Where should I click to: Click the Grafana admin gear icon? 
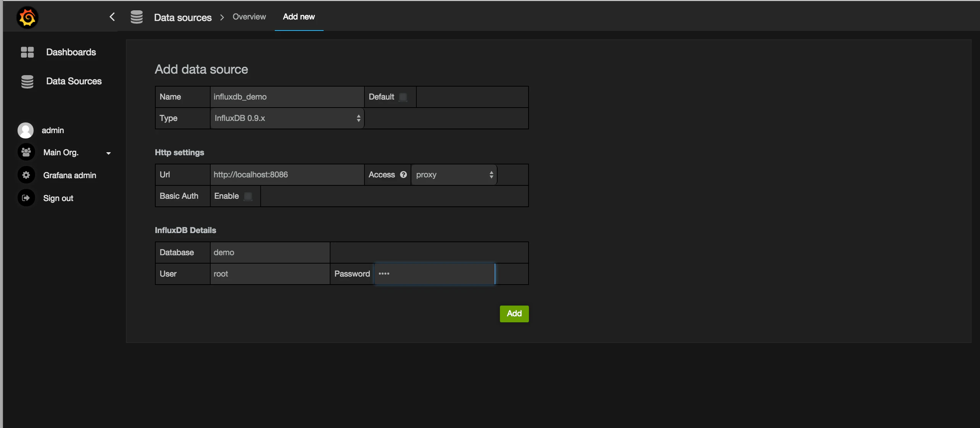[x=26, y=175]
